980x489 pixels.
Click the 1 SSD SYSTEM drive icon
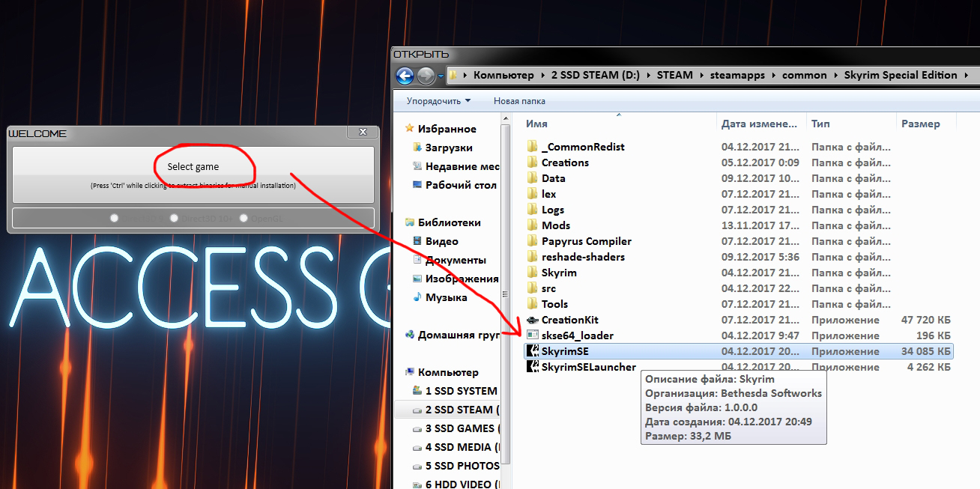coord(417,391)
